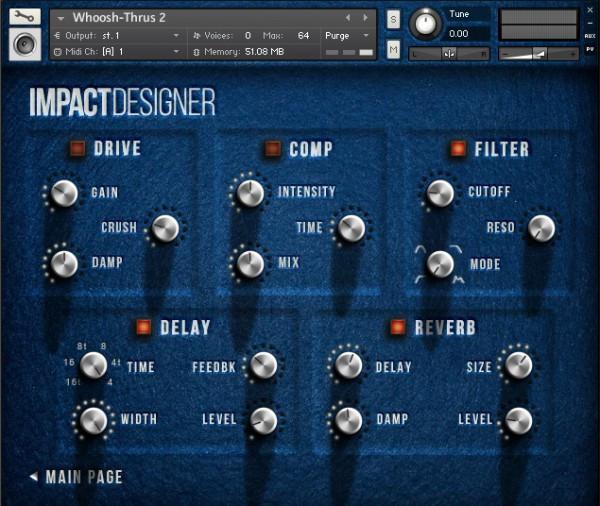Go to previous preset with left arrow
This screenshot has width=600, height=506.
(x=348, y=18)
